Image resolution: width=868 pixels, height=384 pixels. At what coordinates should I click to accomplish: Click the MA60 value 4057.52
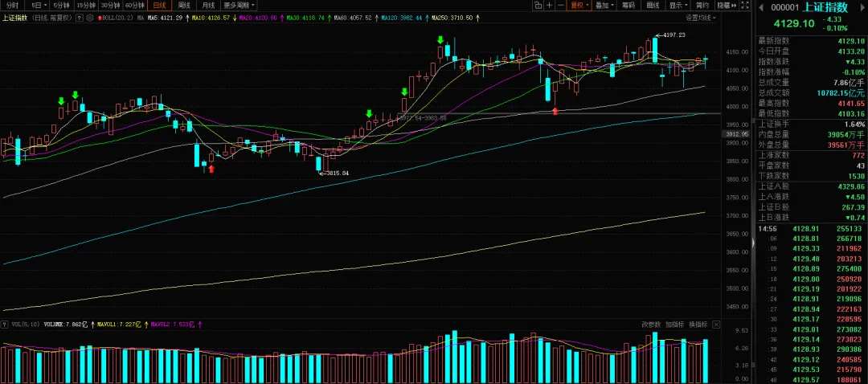[x=353, y=18]
